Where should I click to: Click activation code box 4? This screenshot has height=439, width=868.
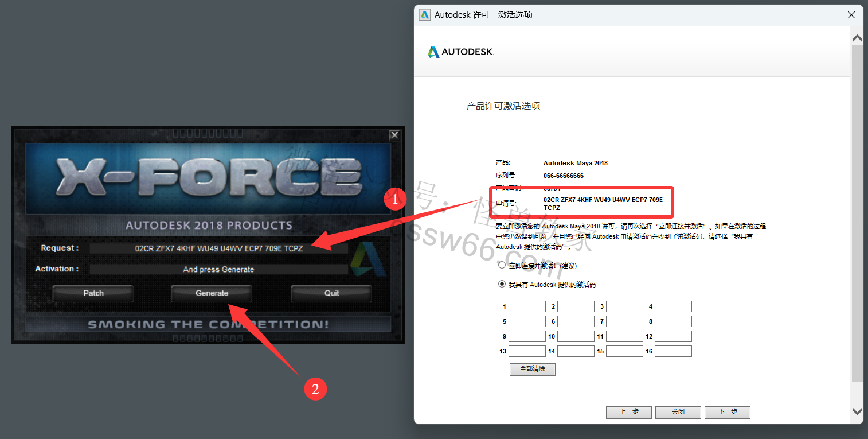click(x=673, y=306)
